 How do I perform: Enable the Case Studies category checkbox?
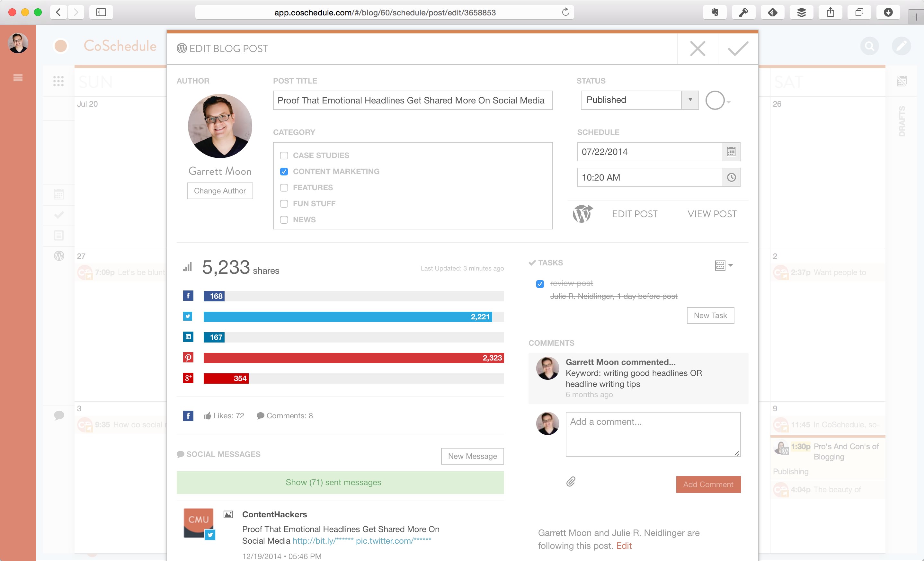[284, 155]
